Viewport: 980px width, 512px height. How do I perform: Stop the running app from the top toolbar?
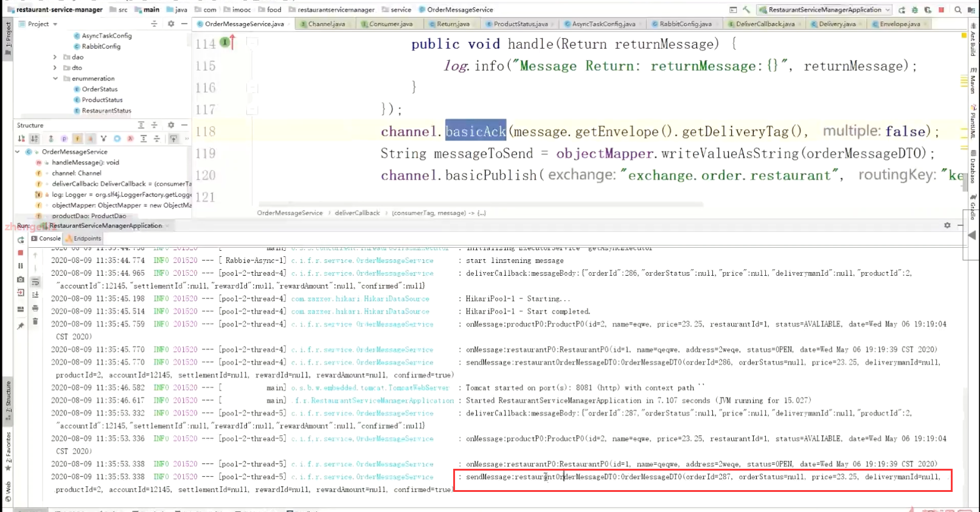pos(941,10)
